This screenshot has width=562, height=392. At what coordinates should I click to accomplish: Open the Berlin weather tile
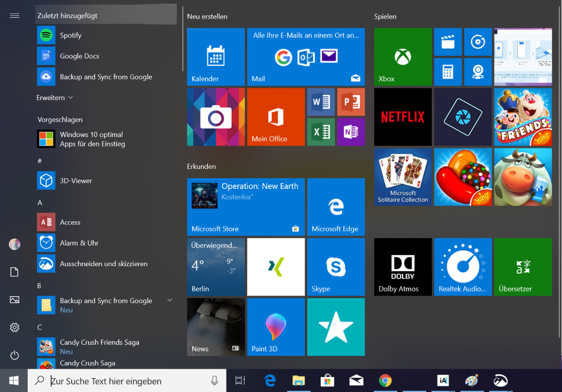216,267
